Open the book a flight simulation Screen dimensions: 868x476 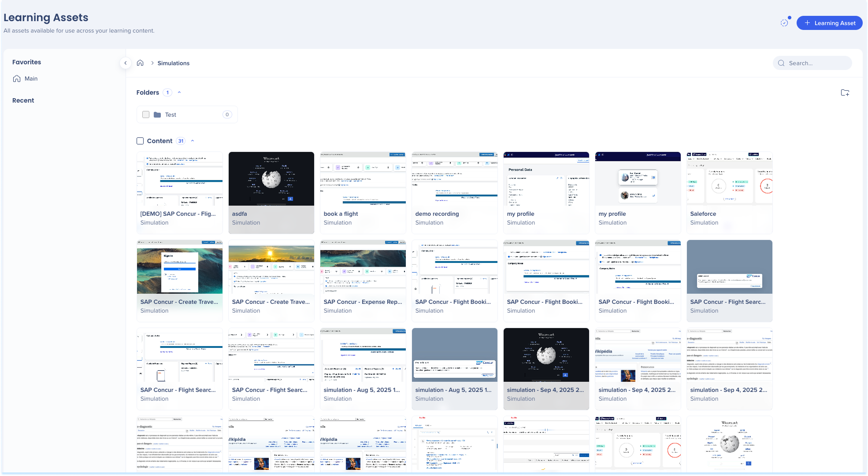coord(363,192)
